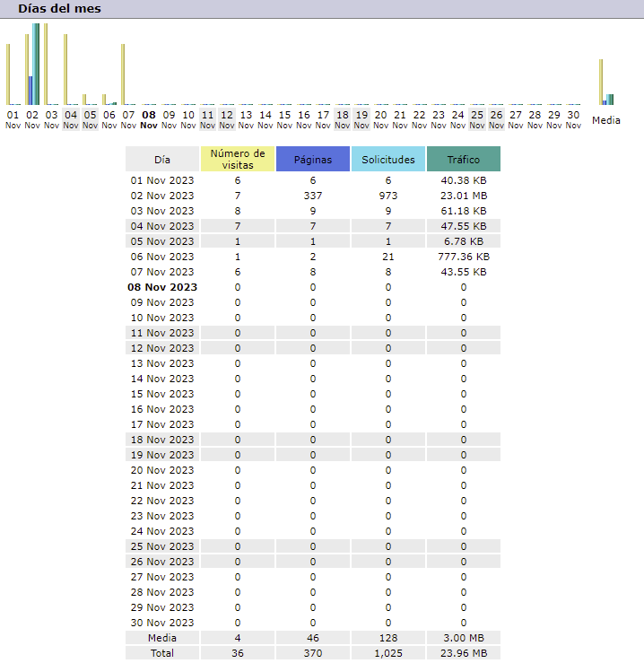Viewport: 644px width, 663px height.
Task: Click the traffic value '43.55 KB'
Action: point(464,272)
